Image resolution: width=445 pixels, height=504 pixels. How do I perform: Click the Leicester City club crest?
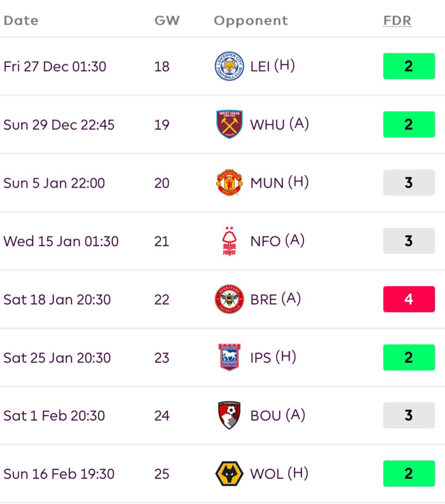click(229, 66)
